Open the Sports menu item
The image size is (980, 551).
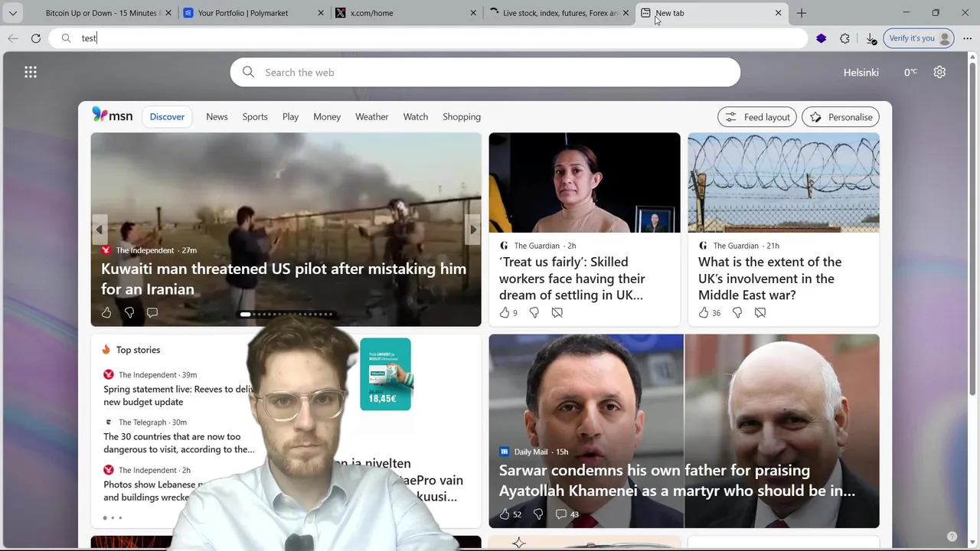coord(255,117)
